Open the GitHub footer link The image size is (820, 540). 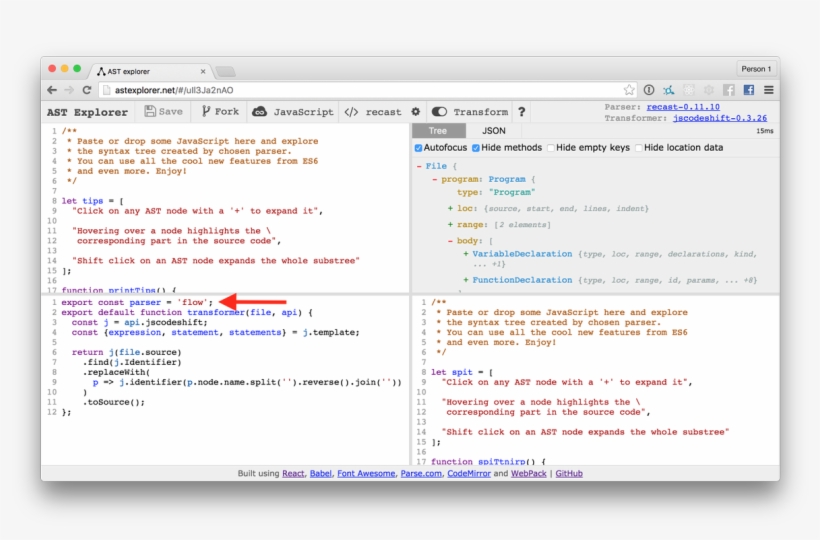point(569,474)
